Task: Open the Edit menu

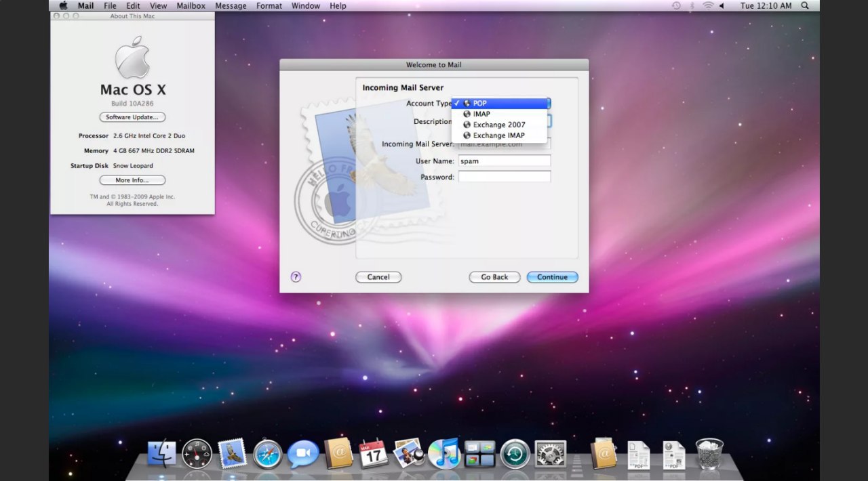Action: pyautogui.click(x=133, y=5)
